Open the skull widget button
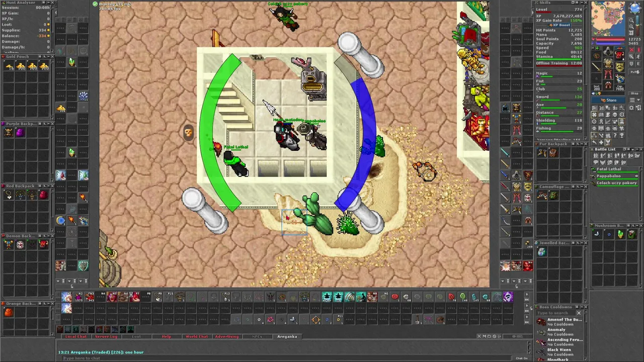 tap(615, 115)
